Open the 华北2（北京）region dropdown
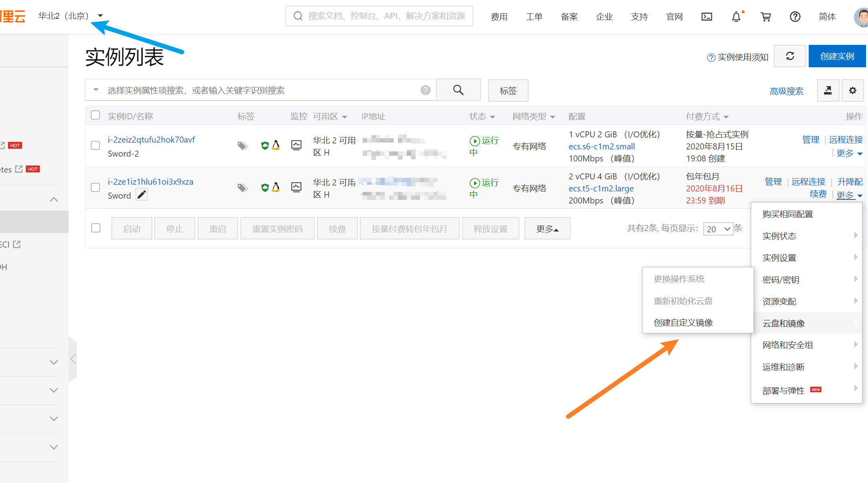 pos(70,16)
